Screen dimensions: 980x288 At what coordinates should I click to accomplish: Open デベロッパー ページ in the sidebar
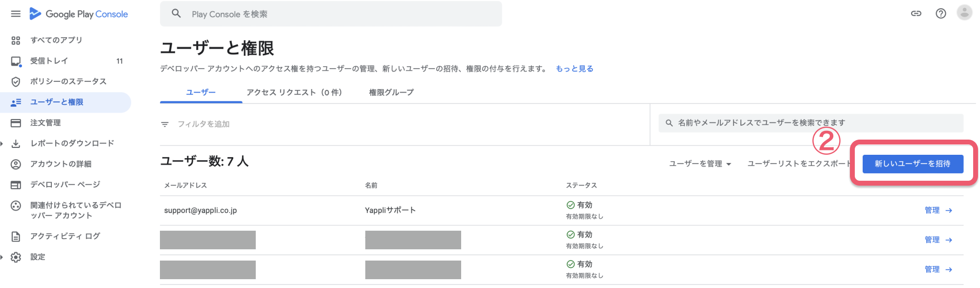click(x=66, y=185)
